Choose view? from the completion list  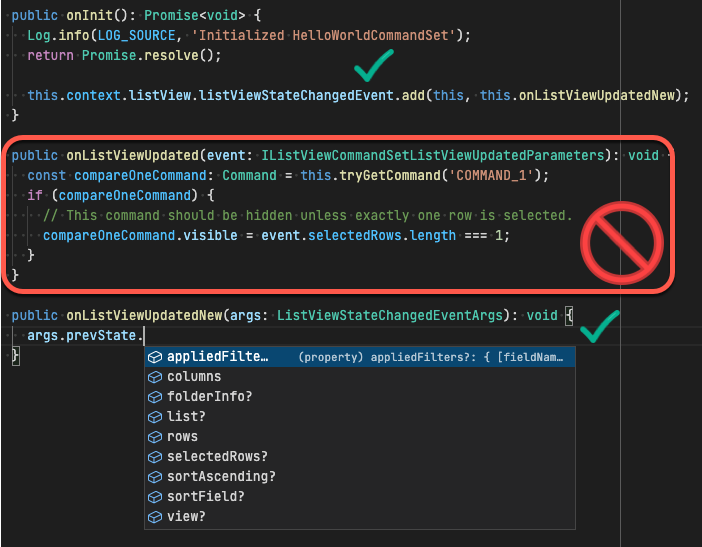coord(360,517)
